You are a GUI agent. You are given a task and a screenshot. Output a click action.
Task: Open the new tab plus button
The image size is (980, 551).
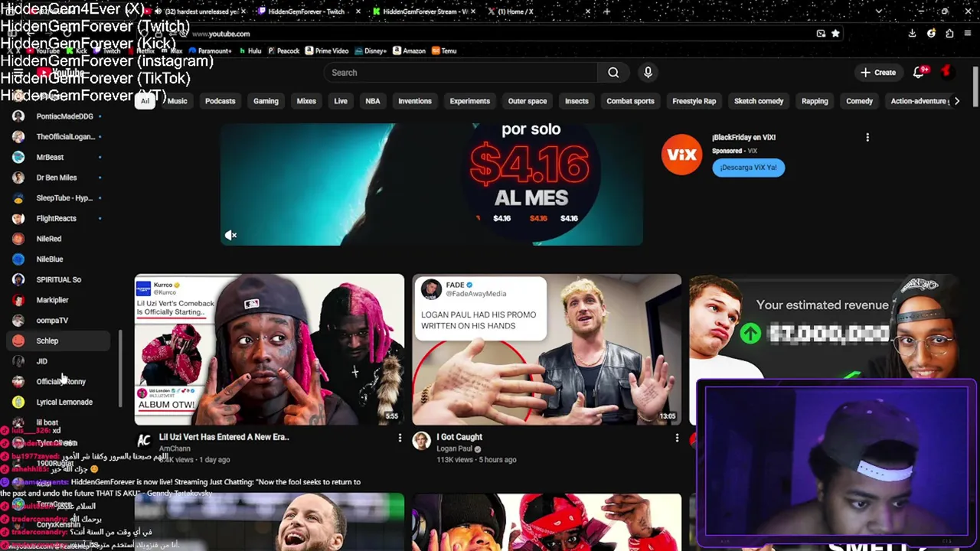(606, 11)
